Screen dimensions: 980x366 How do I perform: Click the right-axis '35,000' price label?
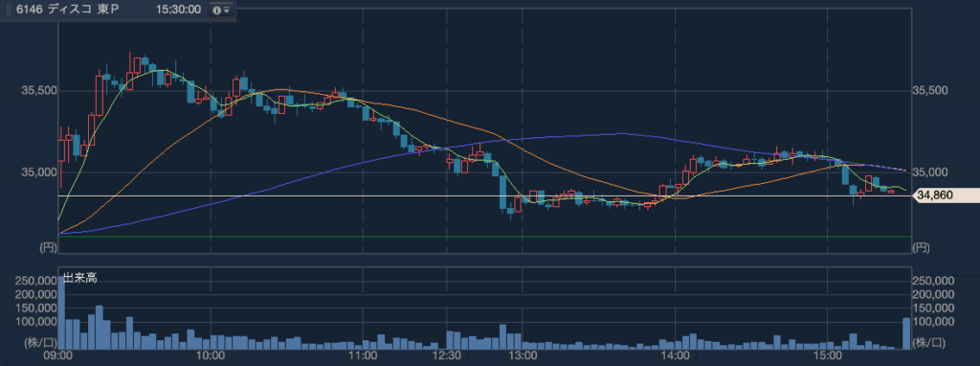(930, 172)
